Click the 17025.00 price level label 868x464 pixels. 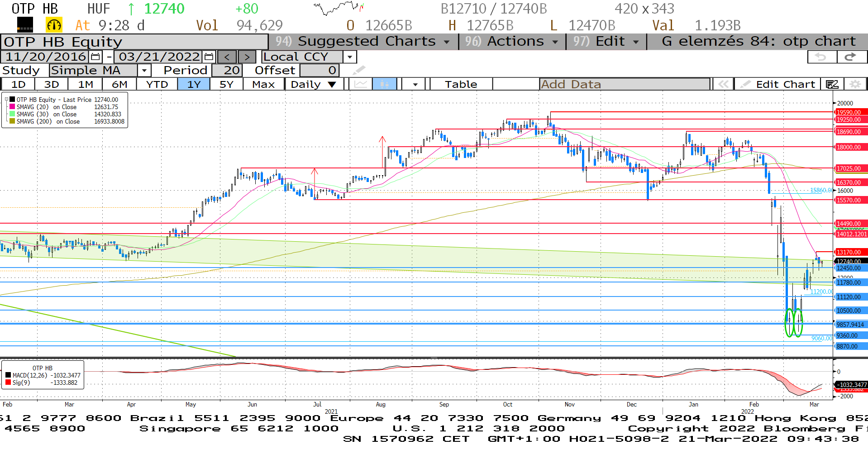click(x=850, y=168)
